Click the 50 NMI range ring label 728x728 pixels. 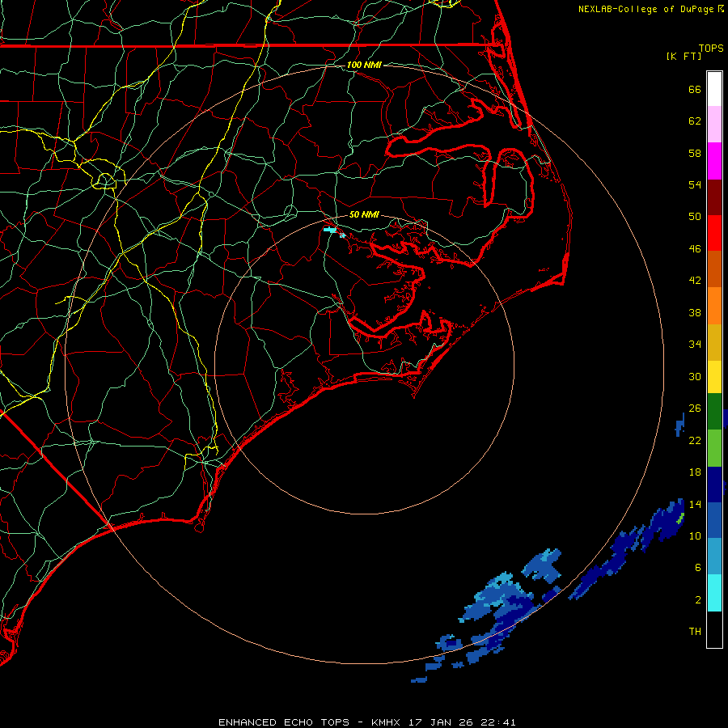click(x=365, y=214)
